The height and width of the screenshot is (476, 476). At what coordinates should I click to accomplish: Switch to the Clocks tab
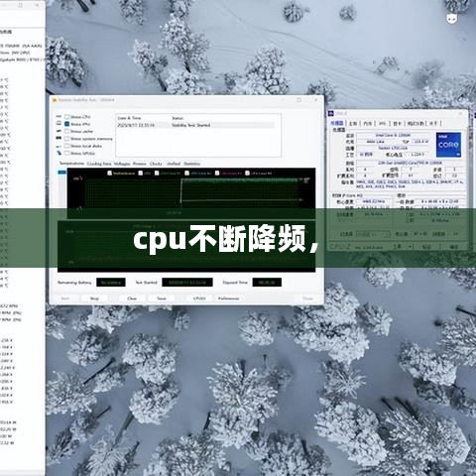pyautogui.click(x=156, y=164)
